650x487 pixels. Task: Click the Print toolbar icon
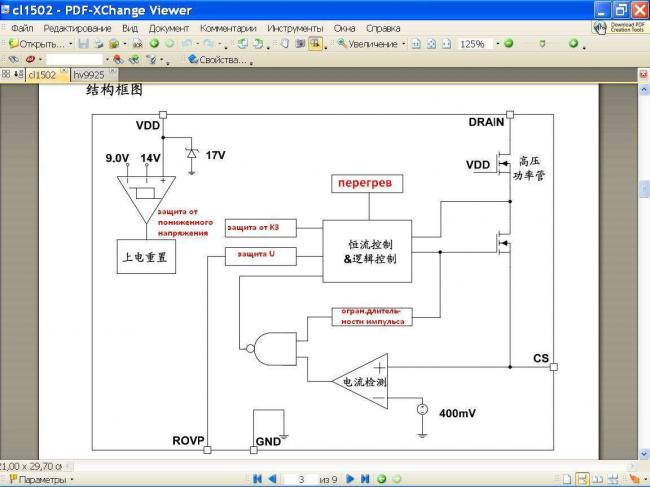click(x=99, y=44)
